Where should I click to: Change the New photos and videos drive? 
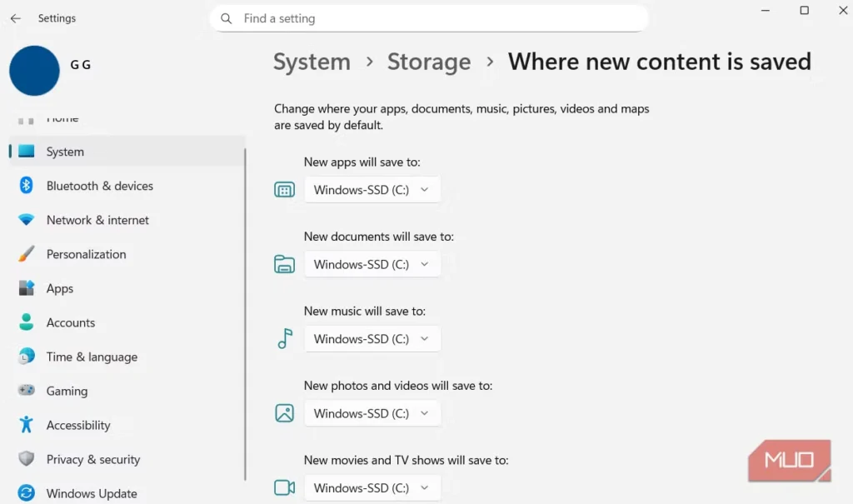372,413
